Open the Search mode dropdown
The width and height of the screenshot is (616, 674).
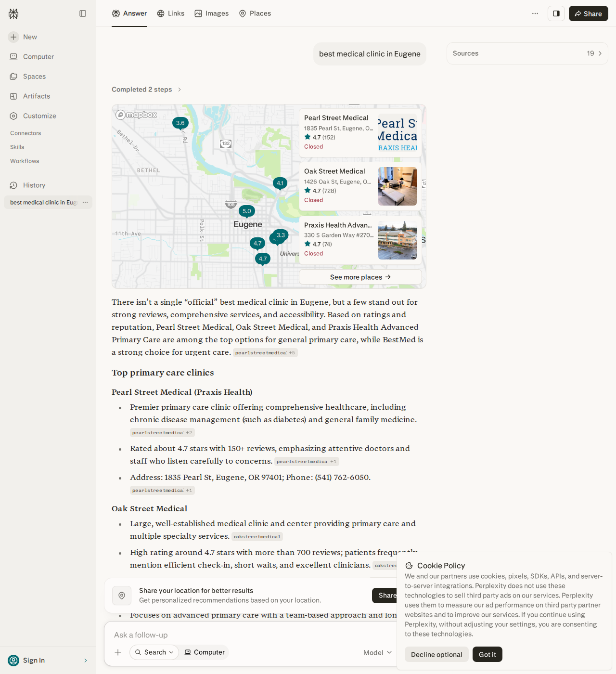(x=154, y=652)
